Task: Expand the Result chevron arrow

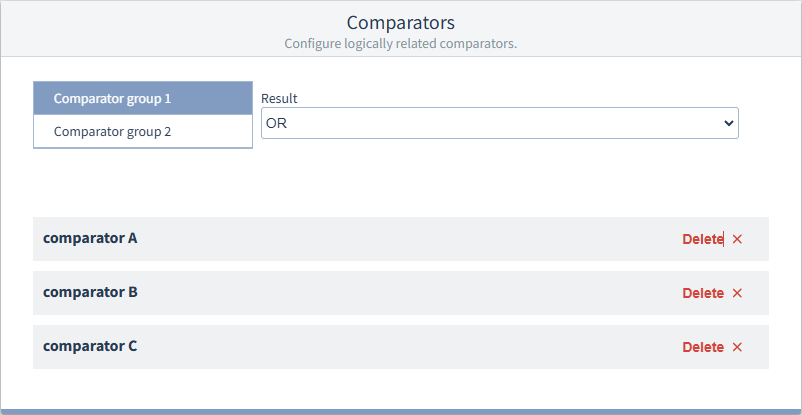Action: click(727, 123)
